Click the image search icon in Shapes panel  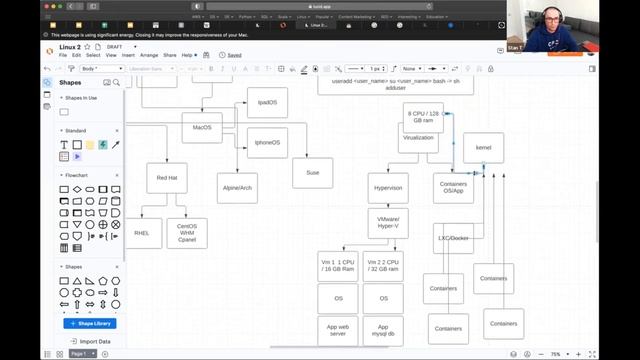[107, 82]
